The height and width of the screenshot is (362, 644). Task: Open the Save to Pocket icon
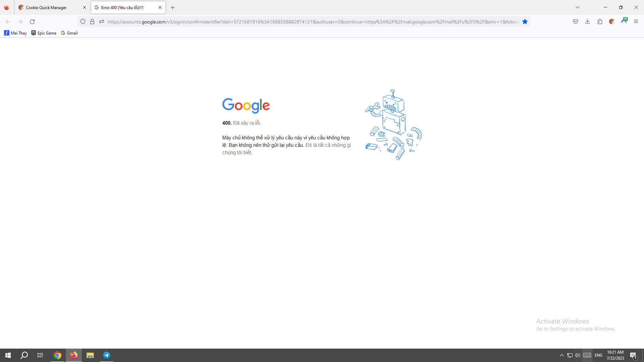pyautogui.click(x=576, y=22)
